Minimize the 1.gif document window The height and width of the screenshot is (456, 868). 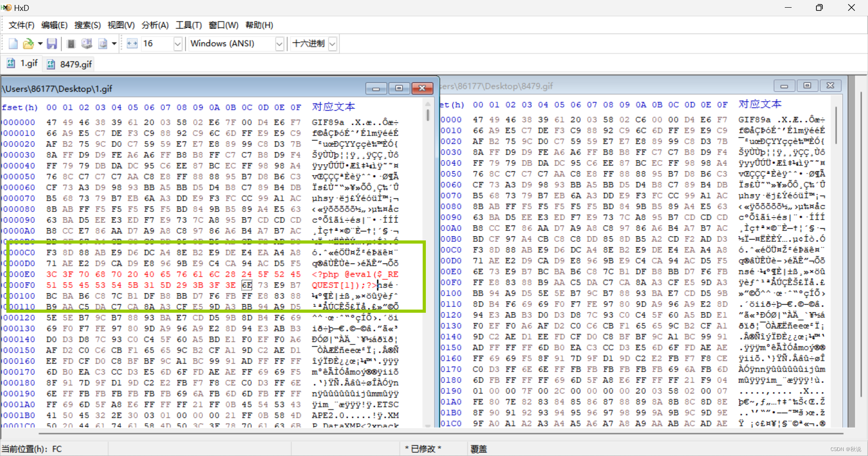376,89
